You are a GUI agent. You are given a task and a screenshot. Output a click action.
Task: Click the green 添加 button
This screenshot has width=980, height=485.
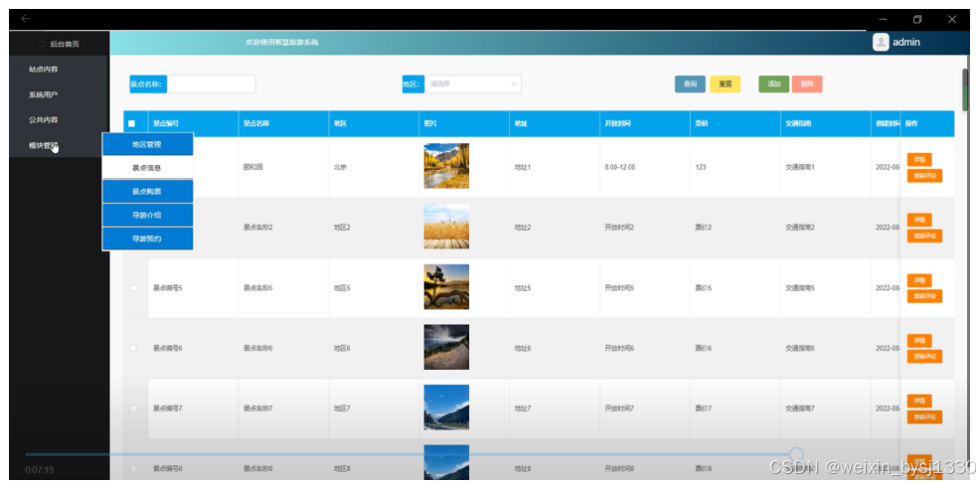click(773, 83)
